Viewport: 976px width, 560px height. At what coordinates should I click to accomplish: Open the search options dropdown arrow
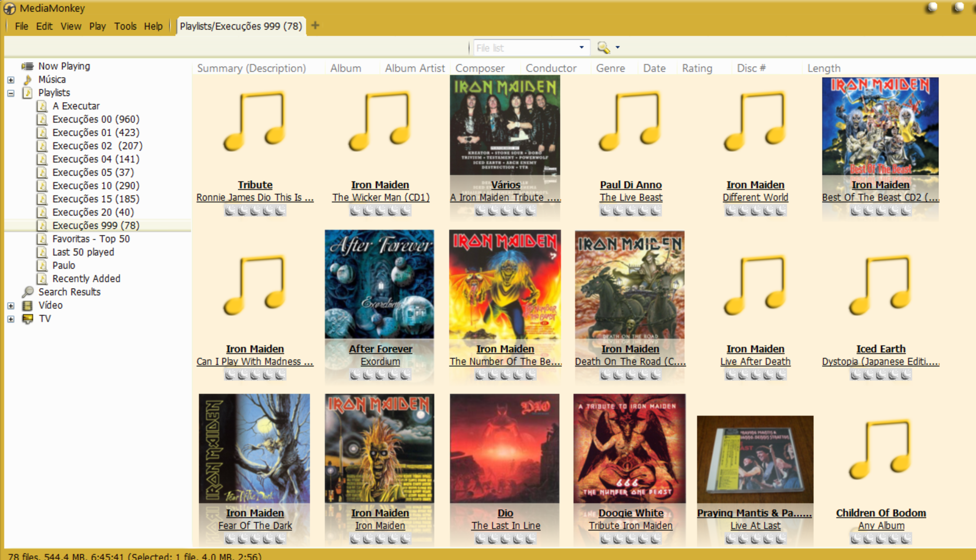click(x=618, y=47)
